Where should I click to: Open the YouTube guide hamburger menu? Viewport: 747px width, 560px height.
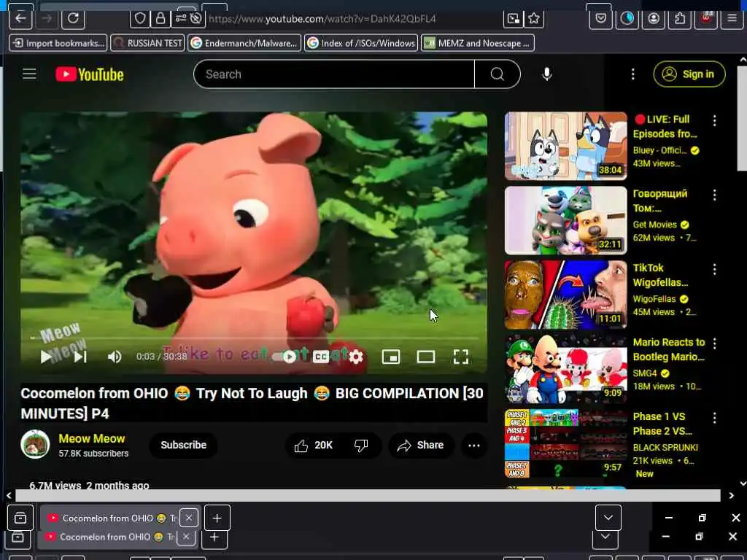point(29,74)
